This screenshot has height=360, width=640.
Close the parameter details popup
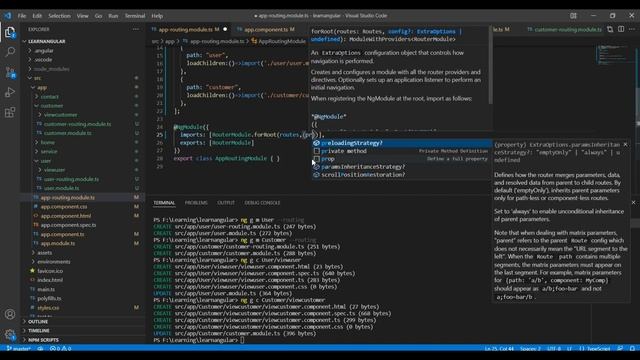[625, 144]
